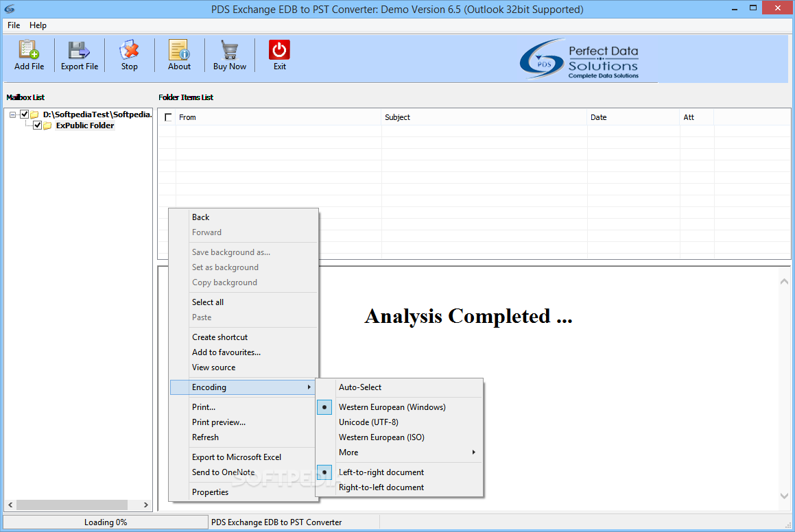Click the ExPublic Folder folder icon
The width and height of the screenshot is (795, 532).
point(47,125)
